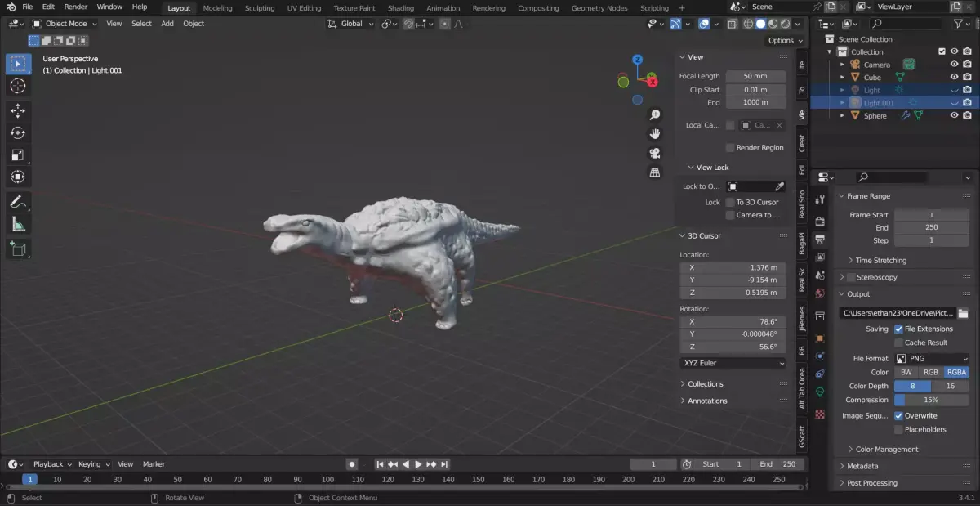The height and width of the screenshot is (506, 980).
Task: Enable Lock To 3D Cursor checkbox
Action: [x=730, y=202]
